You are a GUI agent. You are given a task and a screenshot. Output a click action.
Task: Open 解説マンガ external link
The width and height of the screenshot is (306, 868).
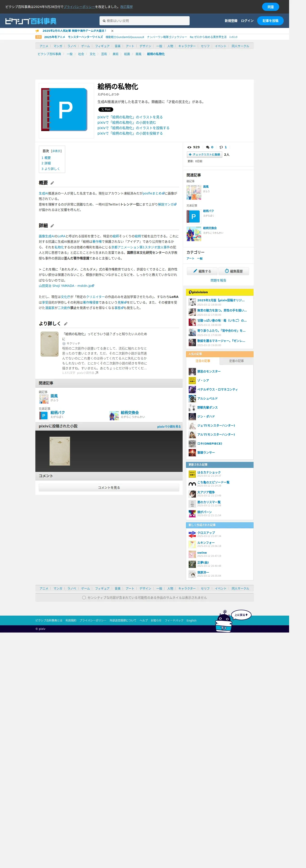click(x=167, y=205)
